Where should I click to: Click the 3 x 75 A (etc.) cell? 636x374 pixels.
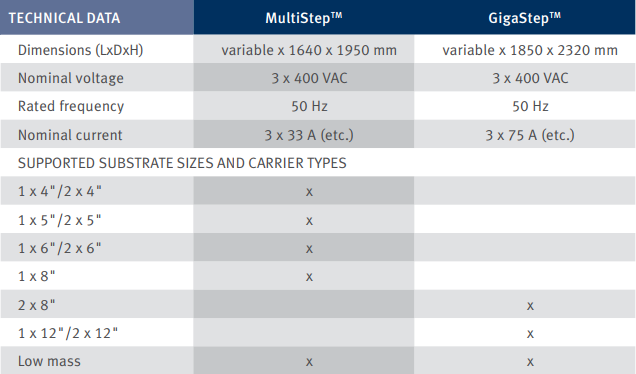coord(530,135)
